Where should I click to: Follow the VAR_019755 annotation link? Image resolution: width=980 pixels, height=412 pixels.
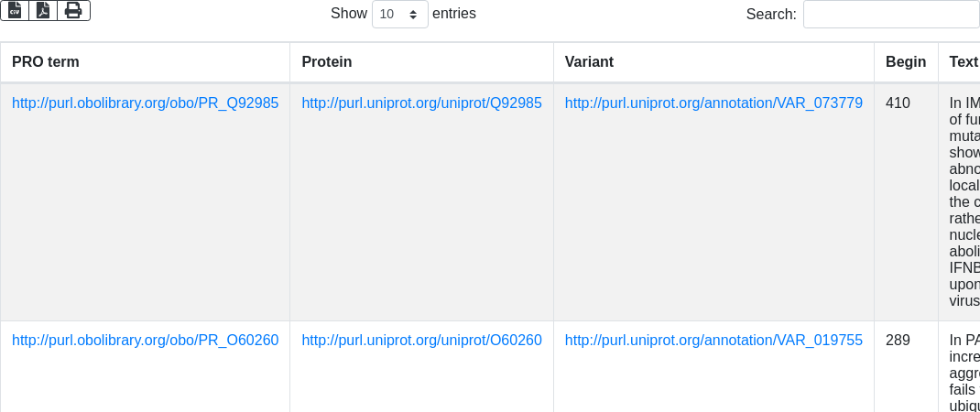coord(713,341)
